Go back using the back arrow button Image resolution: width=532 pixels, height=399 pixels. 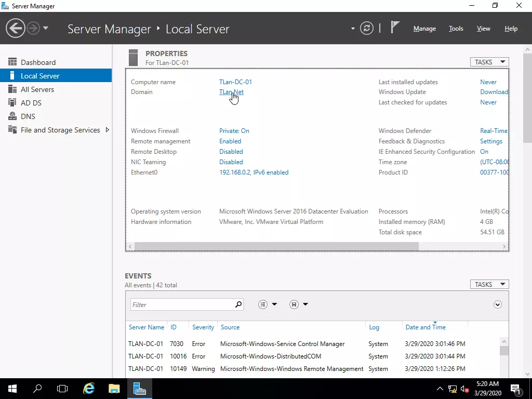tap(15, 28)
